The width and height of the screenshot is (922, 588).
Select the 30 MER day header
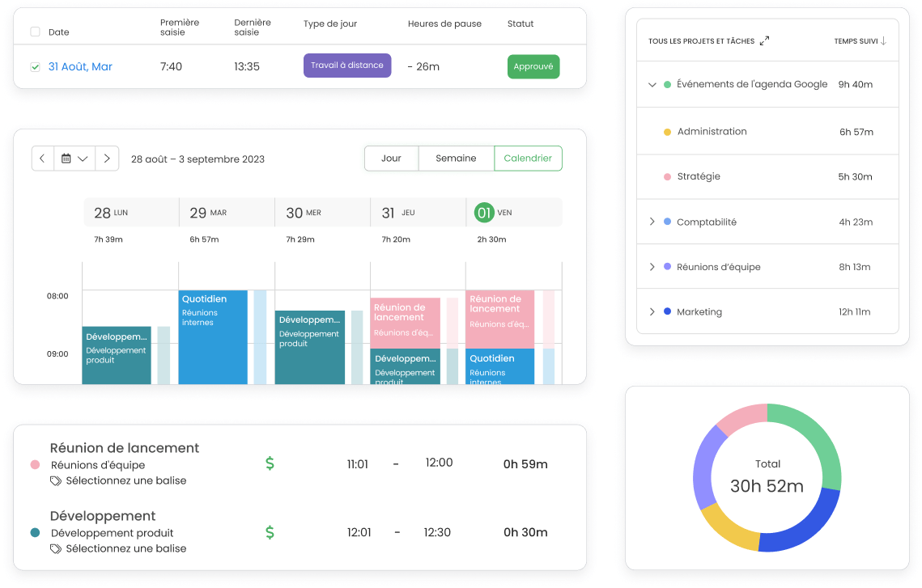pos(322,212)
